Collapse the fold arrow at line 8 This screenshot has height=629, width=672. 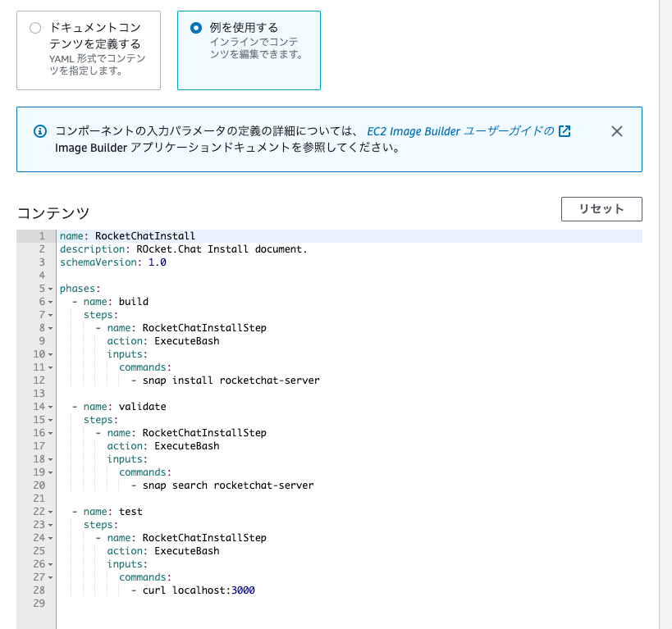tap(51, 329)
